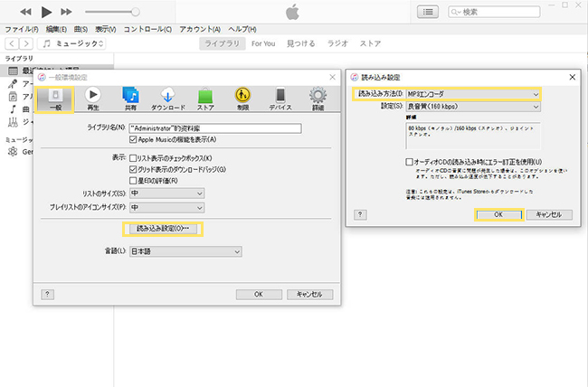Image resolution: width=588 pixels, height=387 pixels.
Task: Switch to the 見つける tab
Action: (x=300, y=43)
